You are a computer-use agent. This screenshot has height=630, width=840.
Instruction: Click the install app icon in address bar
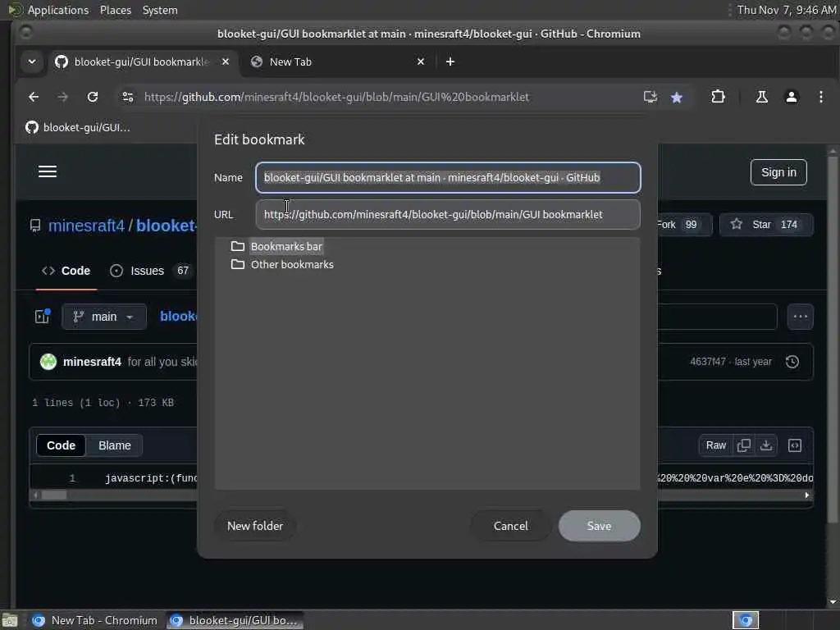[x=650, y=97]
